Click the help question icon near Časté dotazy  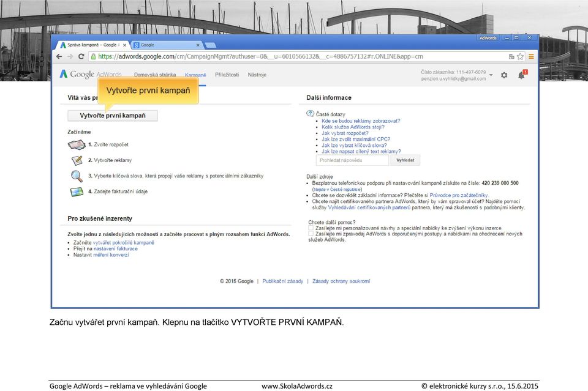tap(310, 113)
